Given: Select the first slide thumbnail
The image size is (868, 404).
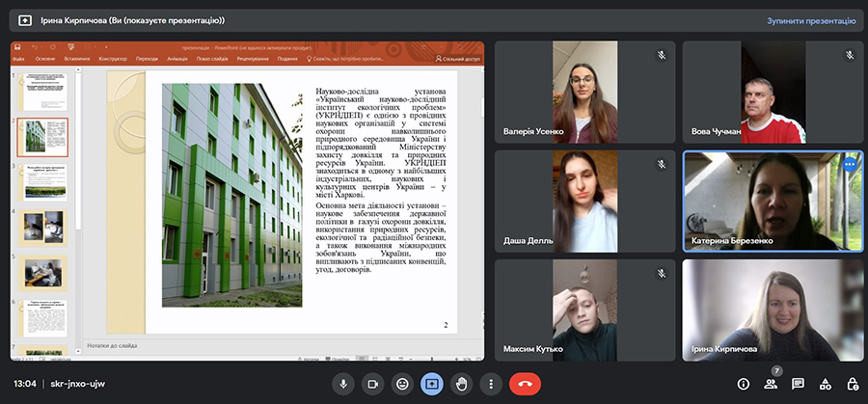Looking at the screenshot, I should (x=43, y=92).
